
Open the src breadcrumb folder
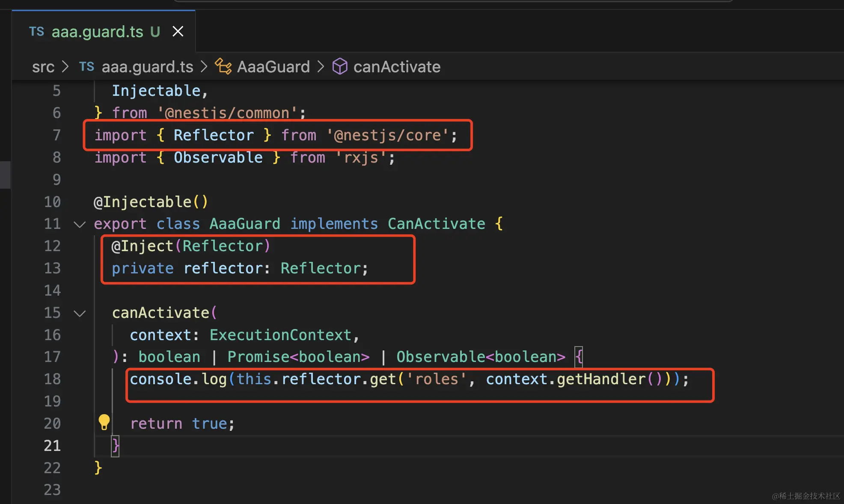coord(43,67)
